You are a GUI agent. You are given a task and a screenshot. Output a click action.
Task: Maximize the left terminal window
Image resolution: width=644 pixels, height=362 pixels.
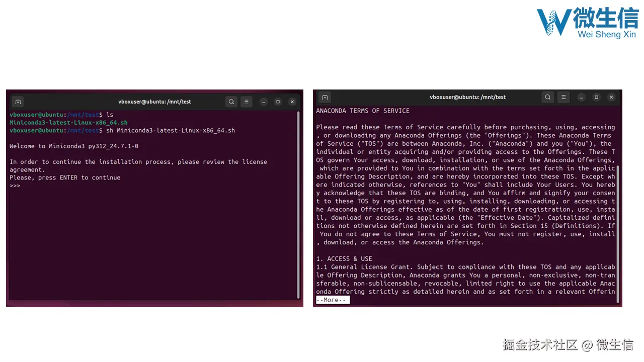[278, 102]
